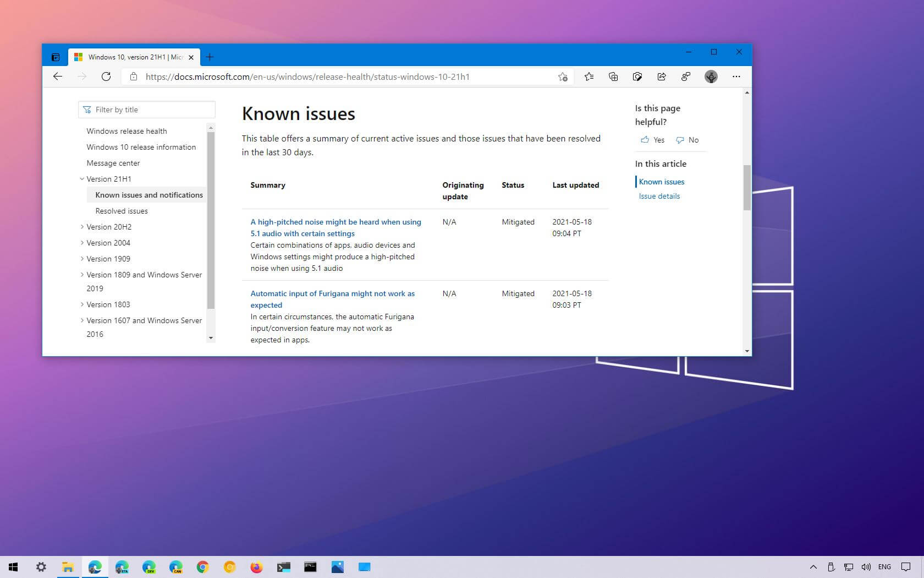Image resolution: width=924 pixels, height=578 pixels.
Task: Open the Collections icon in toolbar
Action: pyautogui.click(x=613, y=77)
